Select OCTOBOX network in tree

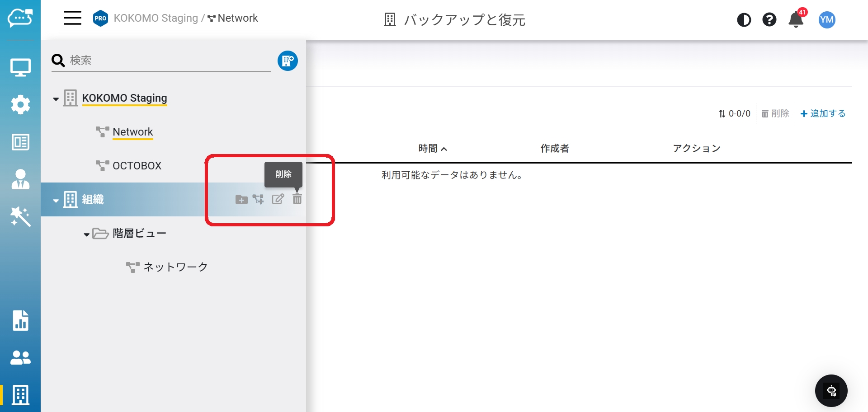coord(137,166)
